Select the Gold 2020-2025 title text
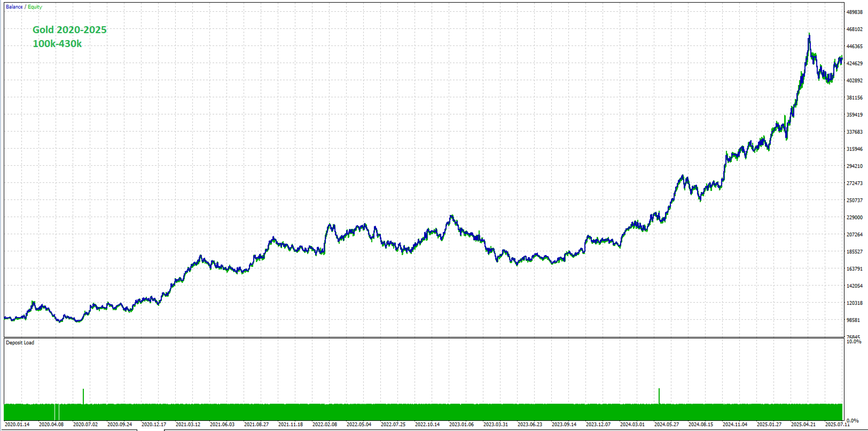 69,30
